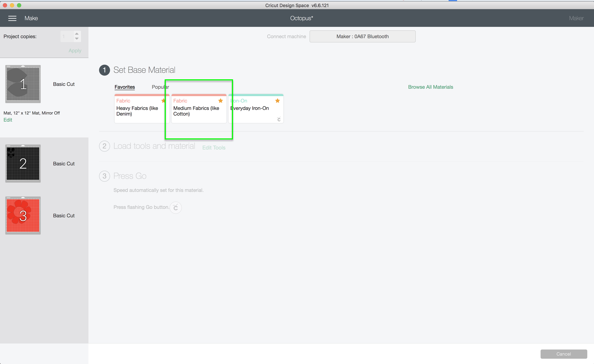The image size is (594, 364).
Task: Click the Cricut Go button icon
Action: tap(175, 207)
